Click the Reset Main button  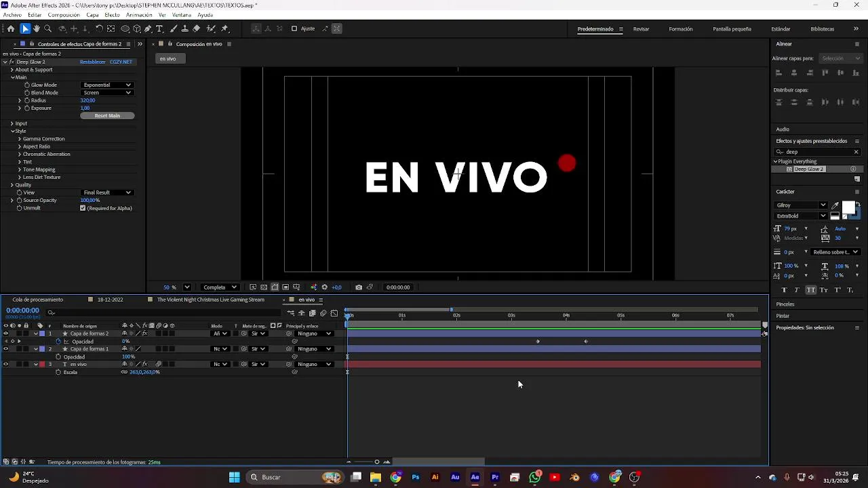coord(107,116)
